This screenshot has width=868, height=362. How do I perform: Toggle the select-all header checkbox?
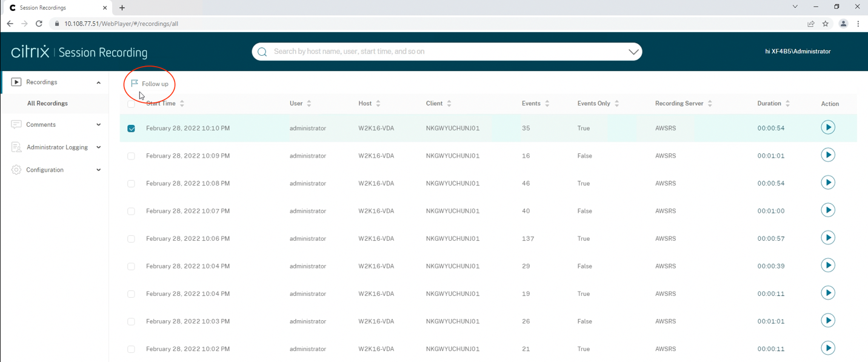[131, 104]
